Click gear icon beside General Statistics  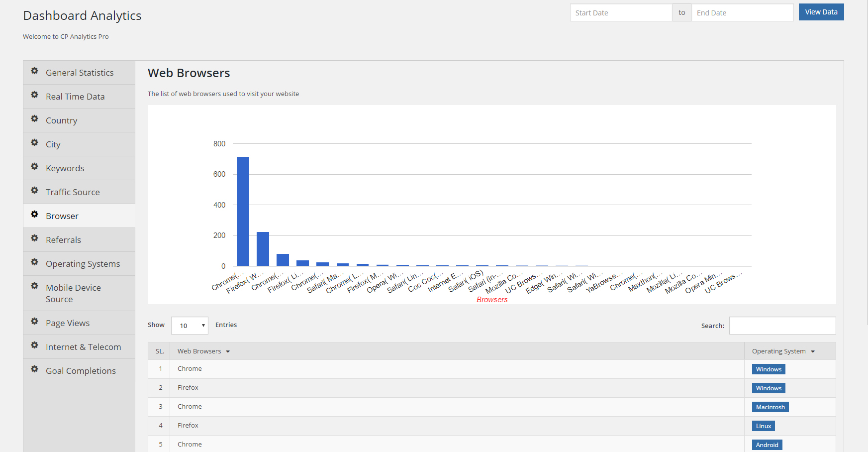(34, 71)
